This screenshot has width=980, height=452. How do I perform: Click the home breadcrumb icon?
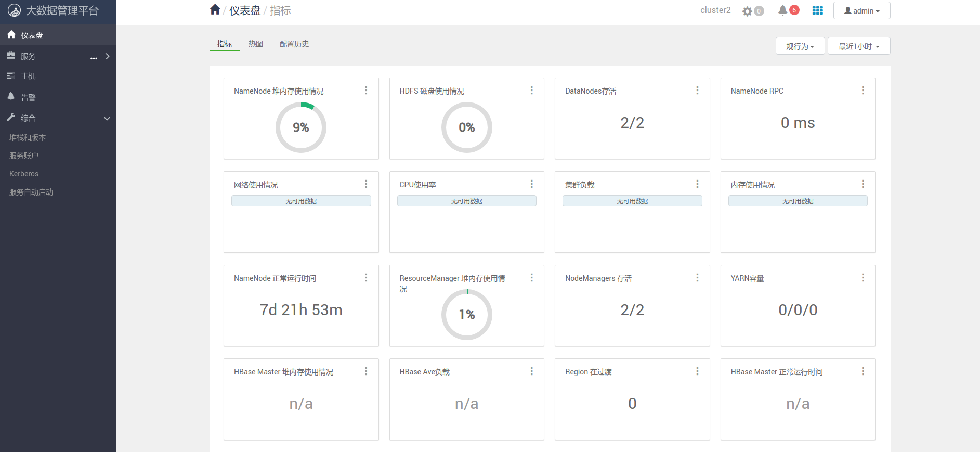click(x=215, y=9)
